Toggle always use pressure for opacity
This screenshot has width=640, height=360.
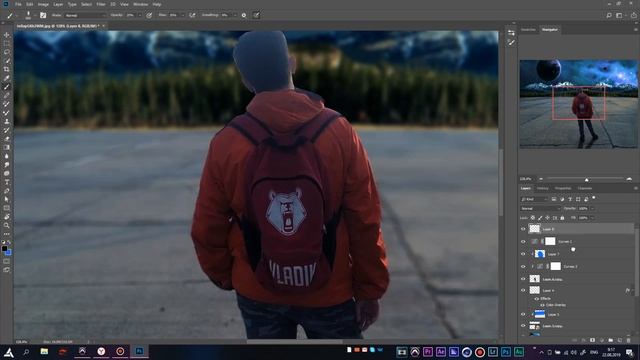coord(149,15)
